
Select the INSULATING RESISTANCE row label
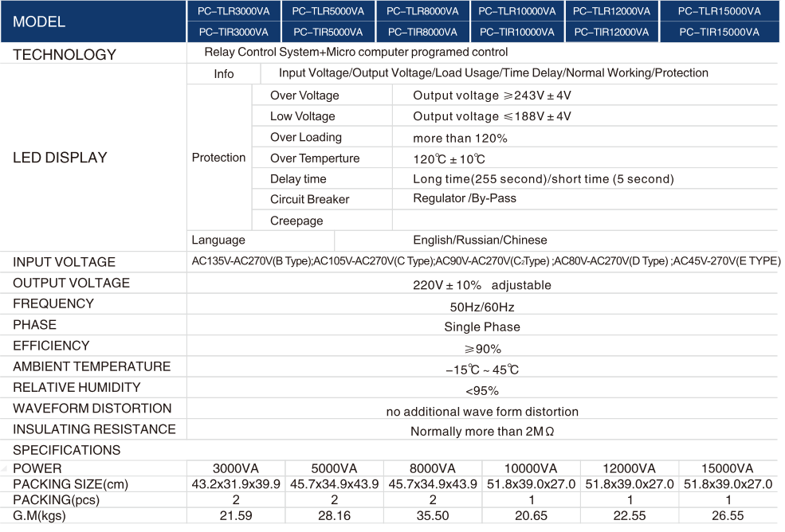94,429
